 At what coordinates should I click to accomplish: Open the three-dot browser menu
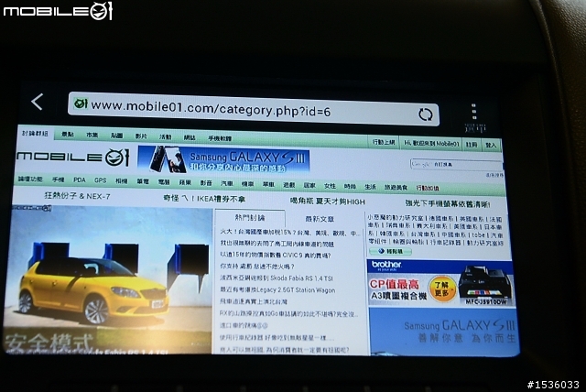(474, 112)
